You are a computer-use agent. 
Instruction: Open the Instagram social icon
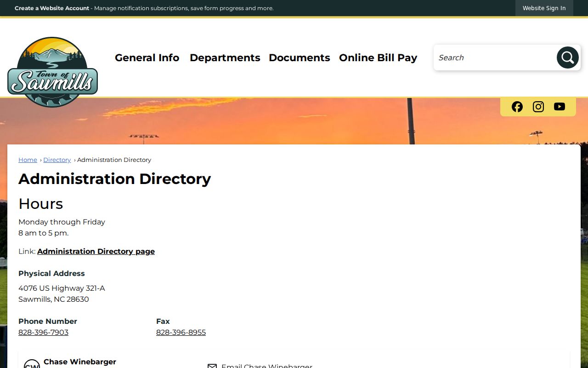point(538,107)
